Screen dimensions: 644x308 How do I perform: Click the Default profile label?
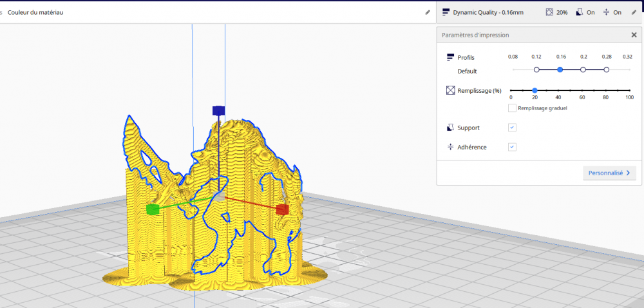click(468, 72)
